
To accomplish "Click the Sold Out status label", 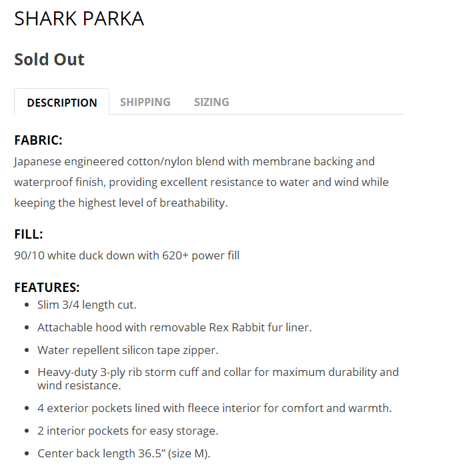I will 49,59.
